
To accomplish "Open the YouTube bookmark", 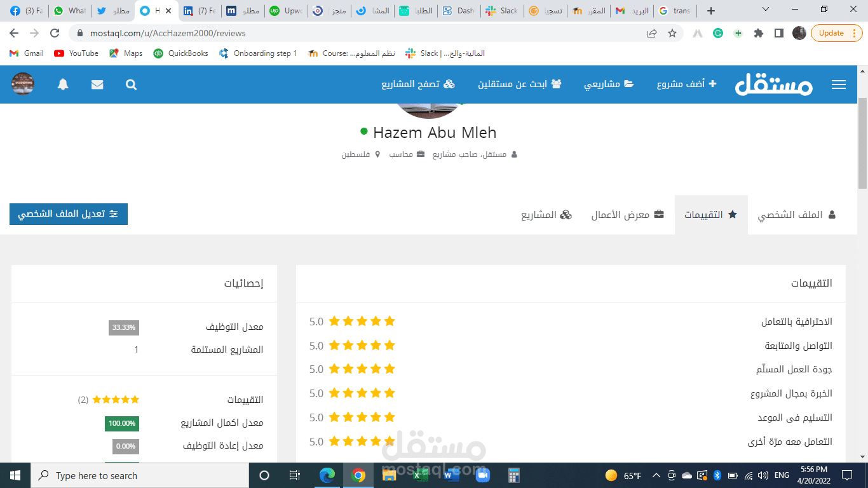I will tap(76, 53).
